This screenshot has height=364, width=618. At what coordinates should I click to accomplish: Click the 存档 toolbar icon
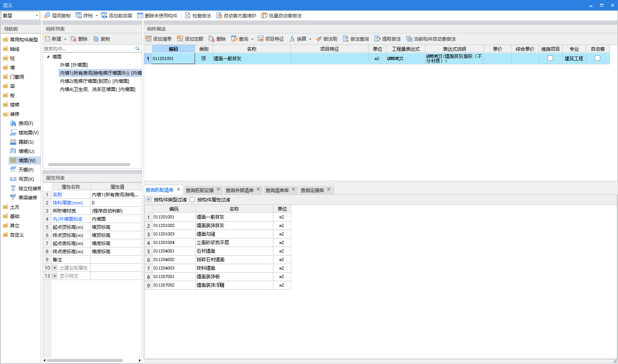pos(79,15)
